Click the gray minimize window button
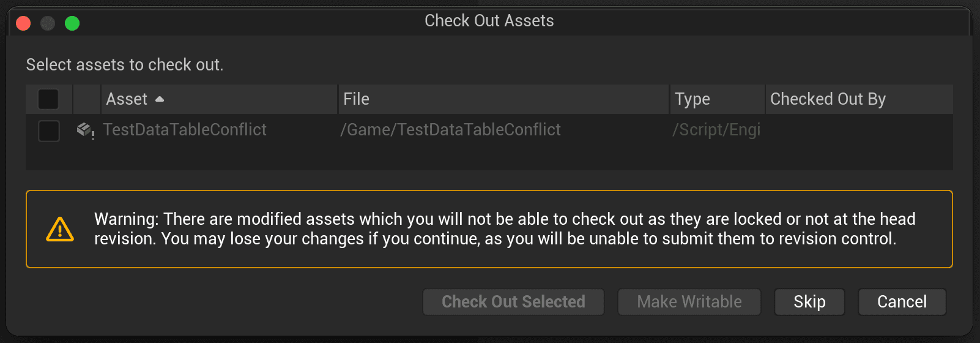 [48, 23]
